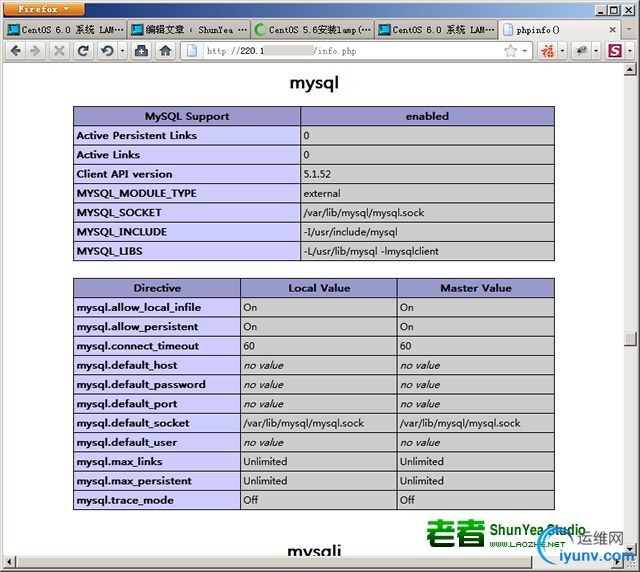Click mysql.default_host directive

click(x=127, y=365)
